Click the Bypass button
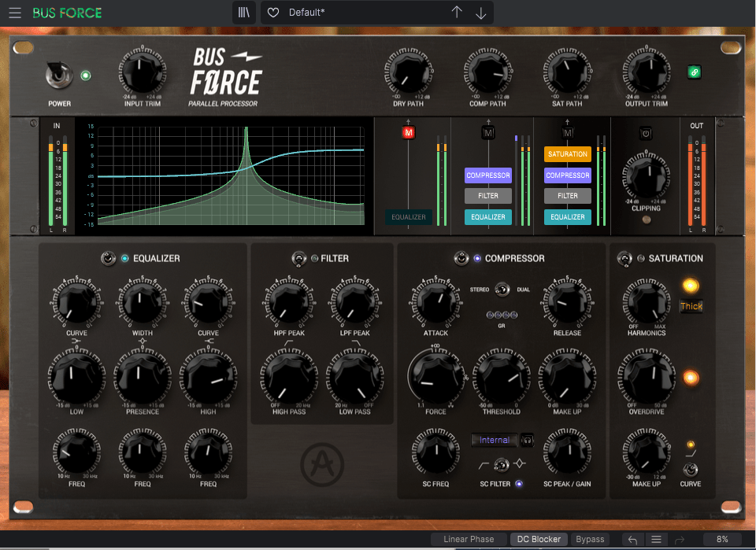This screenshot has width=756, height=550. 590,539
